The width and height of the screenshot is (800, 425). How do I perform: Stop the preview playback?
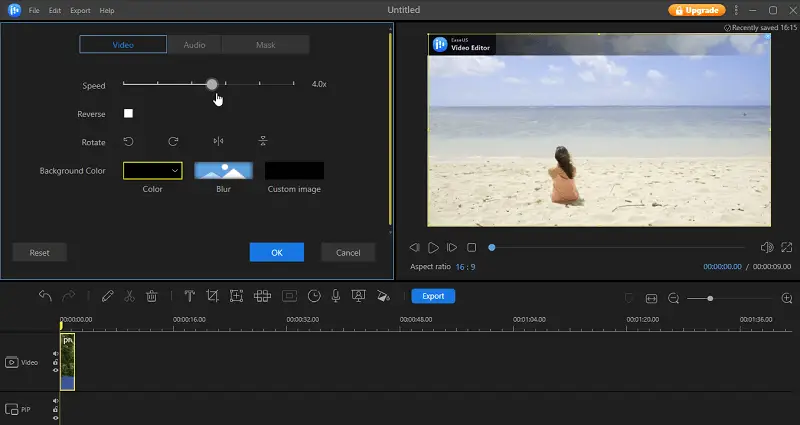(471, 247)
